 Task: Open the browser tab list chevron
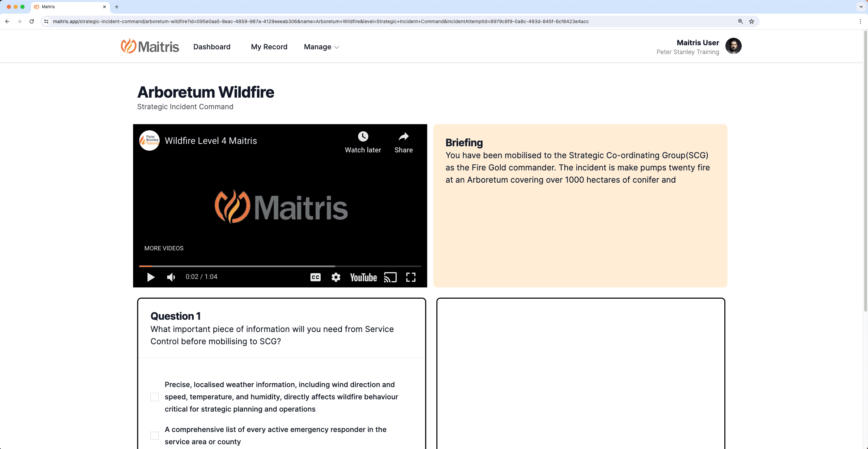point(861,6)
